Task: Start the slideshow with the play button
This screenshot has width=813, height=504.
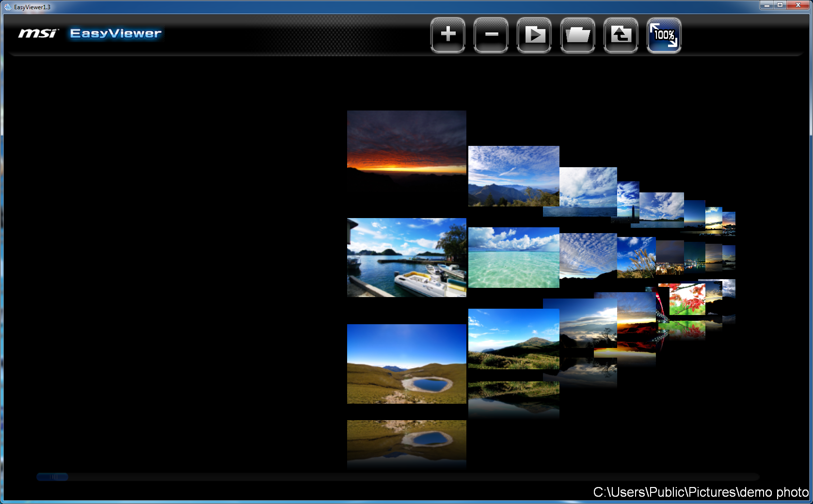Action: pos(534,35)
